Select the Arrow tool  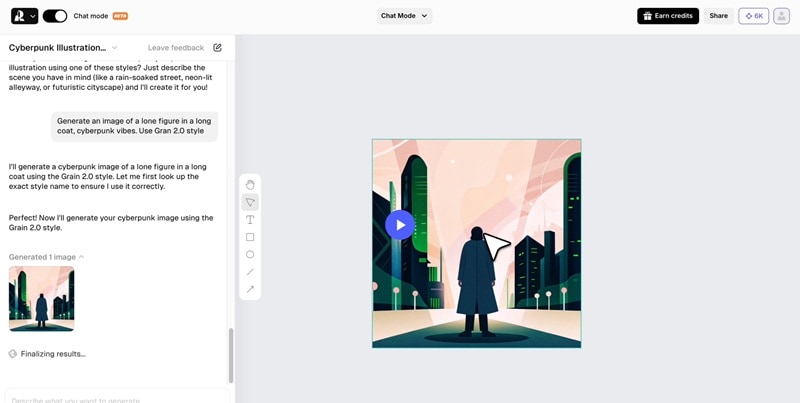pyautogui.click(x=250, y=289)
